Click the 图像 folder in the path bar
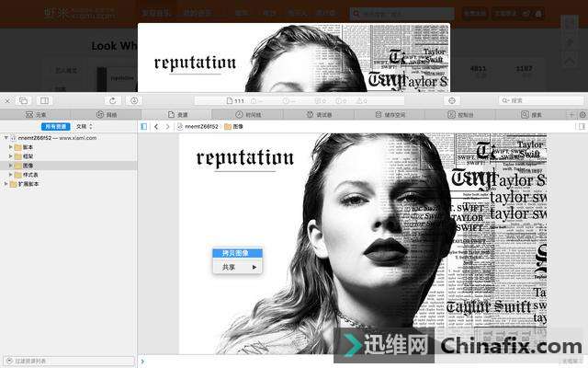 [x=234, y=127]
